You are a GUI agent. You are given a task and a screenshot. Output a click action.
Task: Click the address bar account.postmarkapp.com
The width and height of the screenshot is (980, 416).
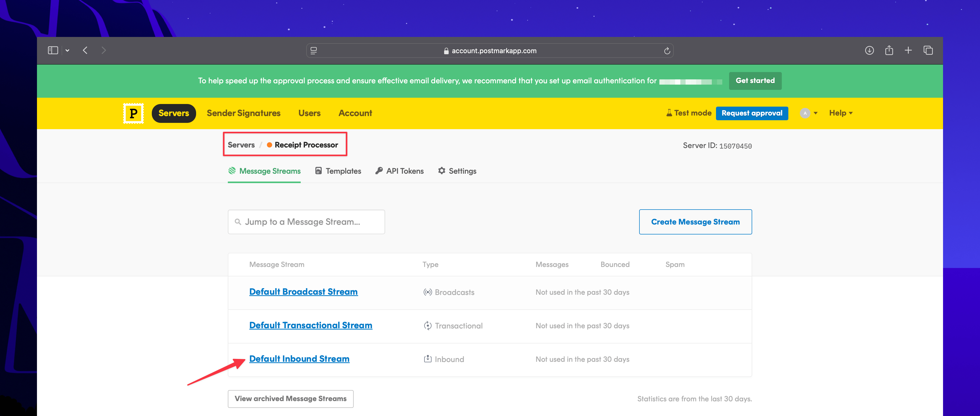click(x=490, y=51)
